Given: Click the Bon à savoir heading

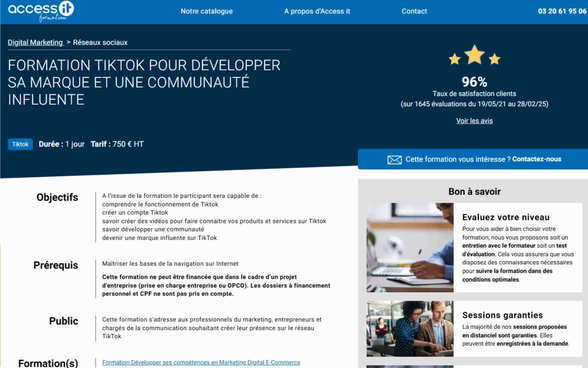Looking at the screenshot, I should [474, 192].
